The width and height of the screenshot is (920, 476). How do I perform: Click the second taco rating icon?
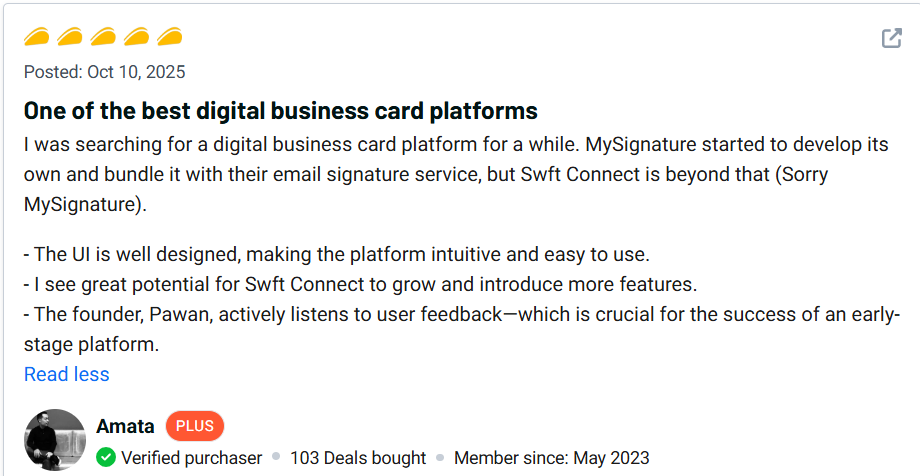(70, 38)
